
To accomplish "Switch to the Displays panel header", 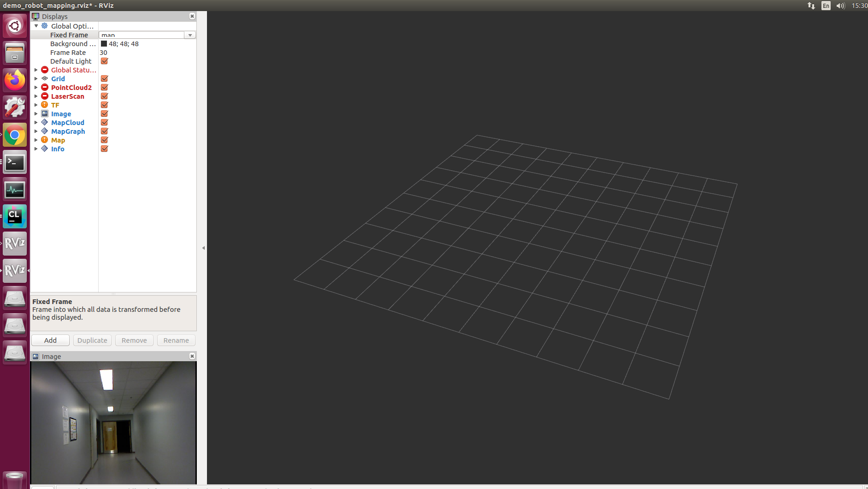I will point(54,16).
